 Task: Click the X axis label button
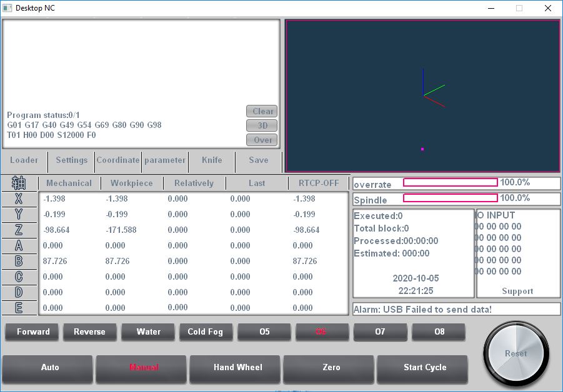coord(19,199)
